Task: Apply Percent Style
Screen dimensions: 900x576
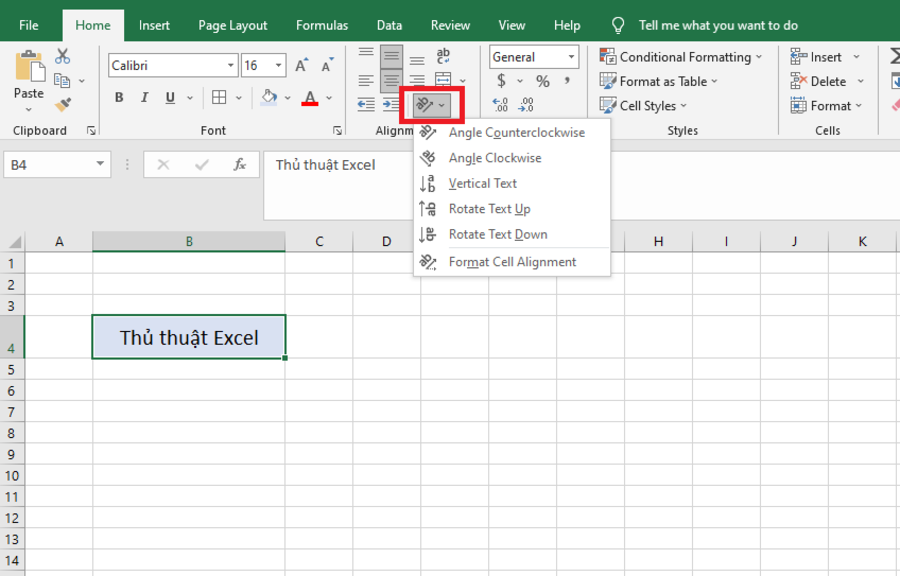Action: coord(542,81)
